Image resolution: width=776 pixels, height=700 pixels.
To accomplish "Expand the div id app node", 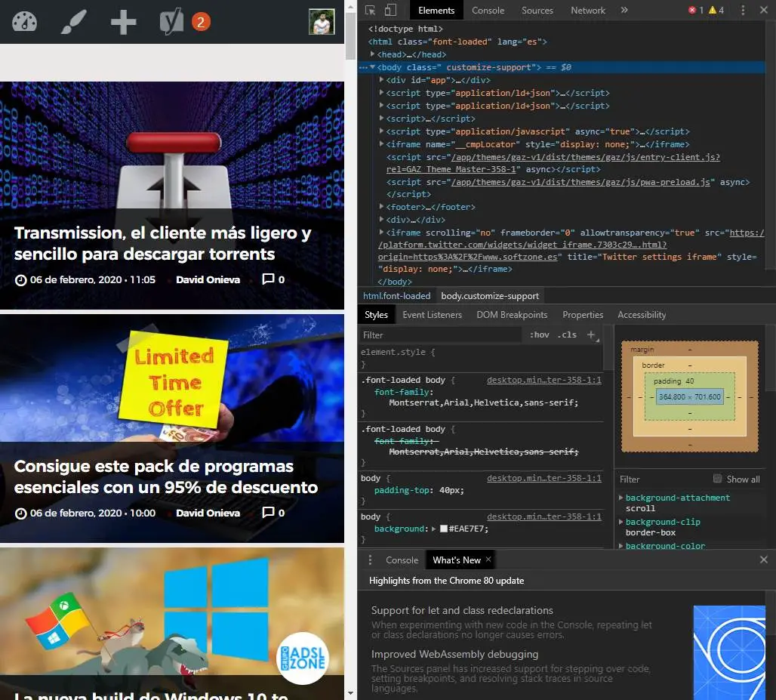I will (x=381, y=80).
